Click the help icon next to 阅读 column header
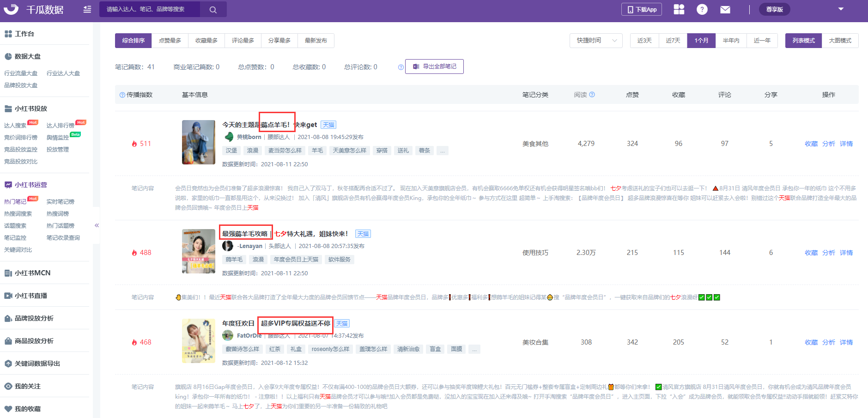This screenshot has height=418, width=868. 593,95
